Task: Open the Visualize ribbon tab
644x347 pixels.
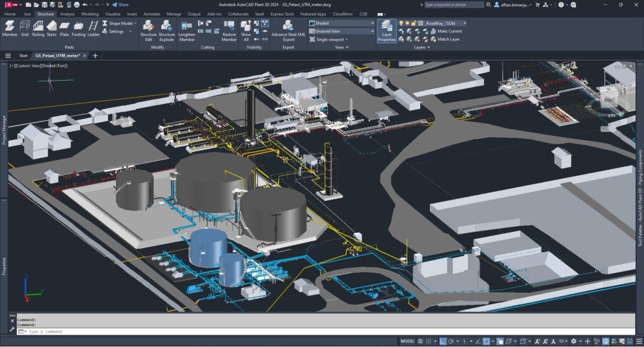Action: click(x=113, y=14)
